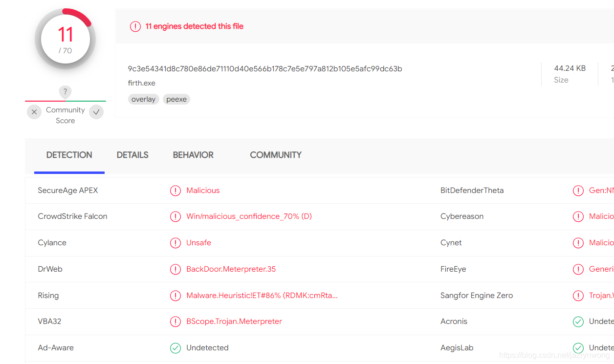614x364 pixels.
Task: Click the green check icon in AegisLab row
Action: 578,348
